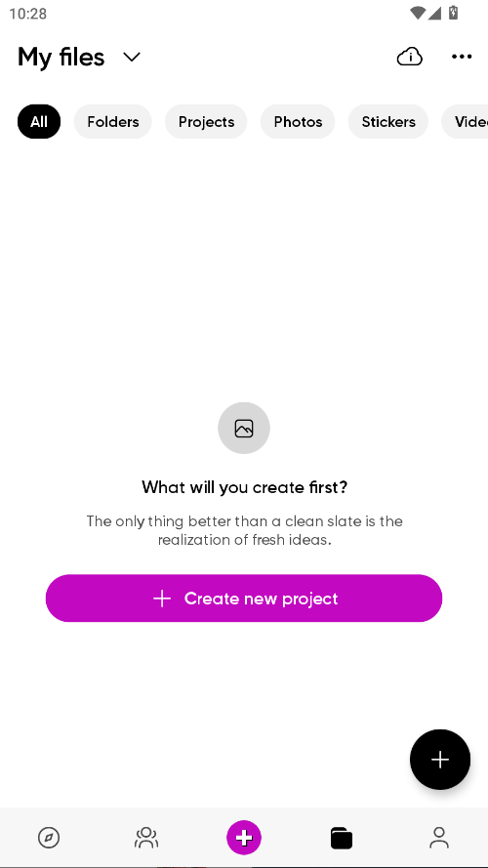The width and height of the screenshot is (488, 868).
Task: Filter files by Projects
Action: [206, 121]
